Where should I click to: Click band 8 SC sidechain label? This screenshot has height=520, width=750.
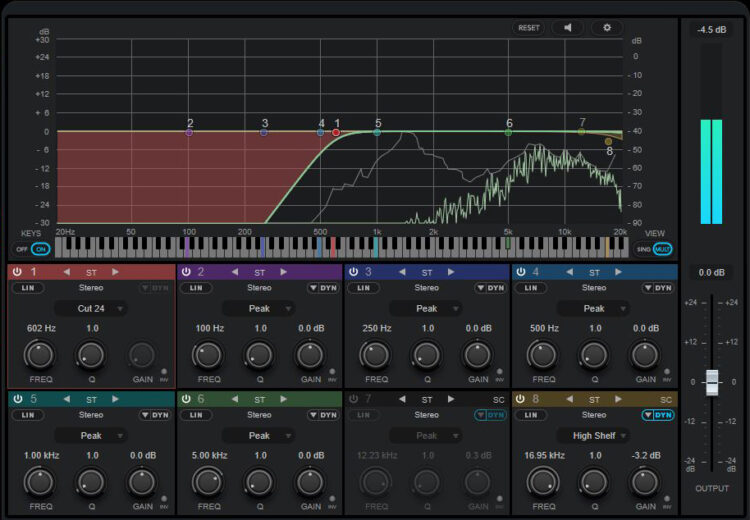coord(666,399)
